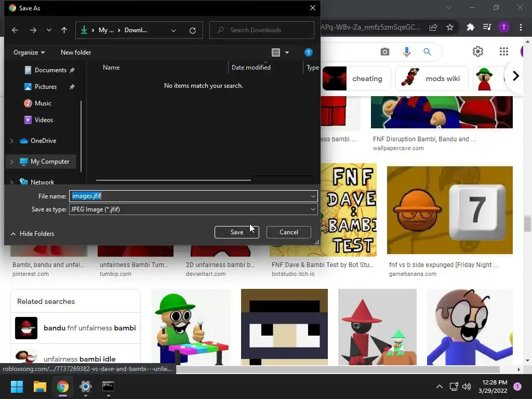Go back in Save As dialog
Viewport: 532px width, 399px height.
(x=15, y=30)
